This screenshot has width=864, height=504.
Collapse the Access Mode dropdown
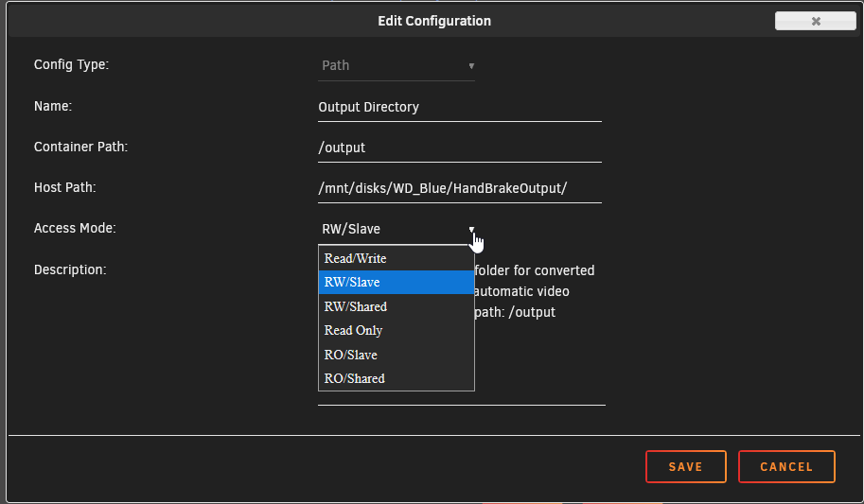397,229
